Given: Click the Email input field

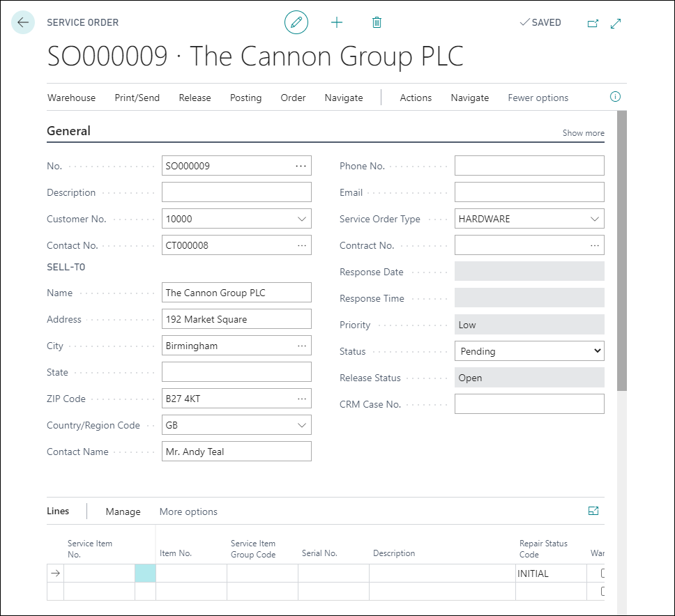Looking at the screenshot, I should [529, 192].
